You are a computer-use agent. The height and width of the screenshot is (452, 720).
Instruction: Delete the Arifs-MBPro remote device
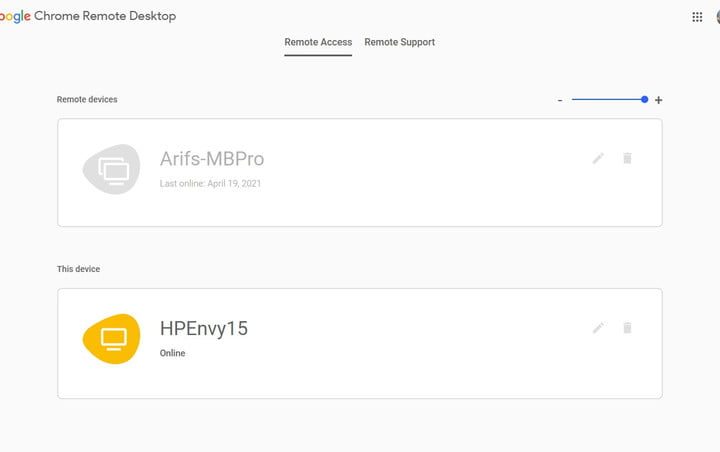[627, 158]
